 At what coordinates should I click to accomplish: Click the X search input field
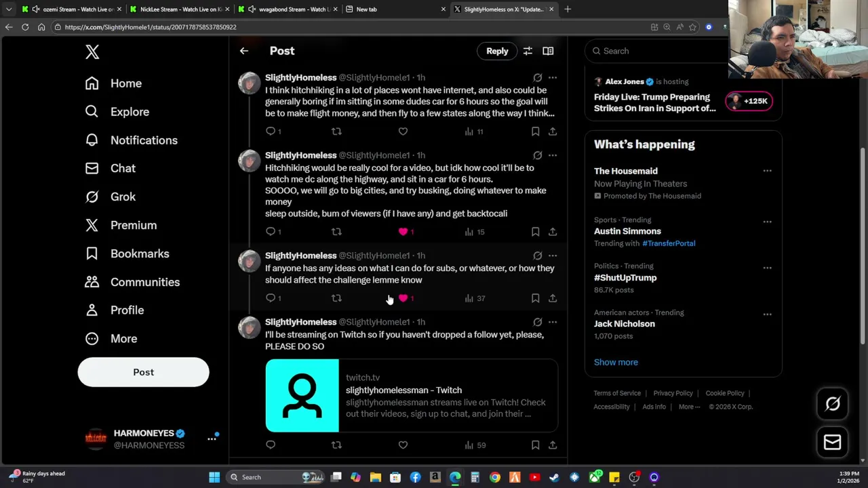658,51
